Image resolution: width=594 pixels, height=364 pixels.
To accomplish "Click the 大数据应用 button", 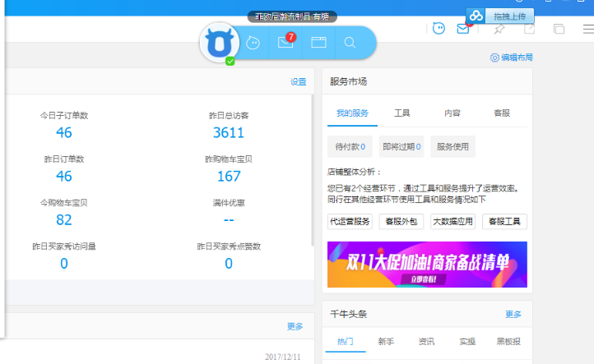I will [452, 221].
